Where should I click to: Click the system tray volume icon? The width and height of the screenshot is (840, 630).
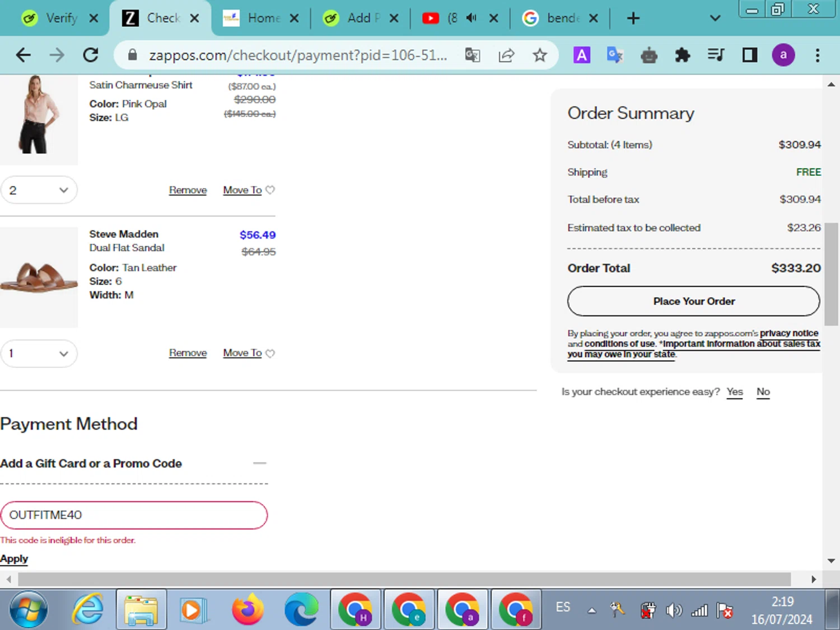674,610
